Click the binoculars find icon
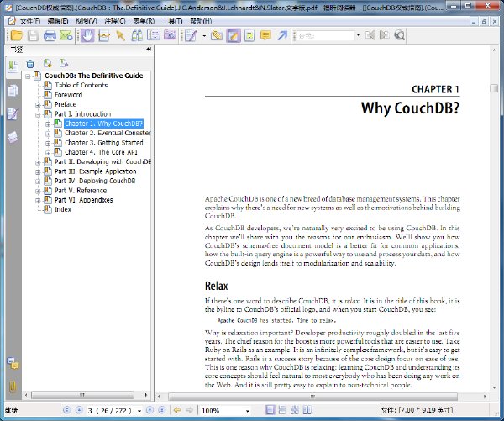 point(137,35)
